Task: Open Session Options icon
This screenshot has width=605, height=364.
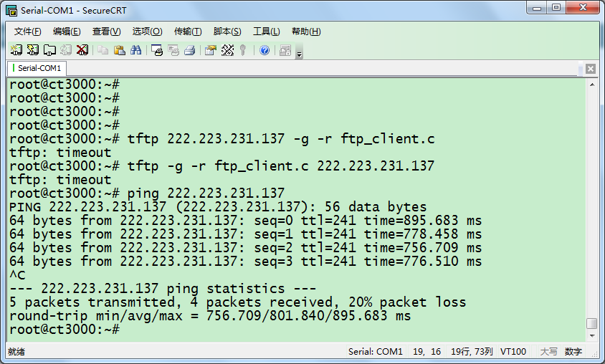Action: tap(211, 50)
